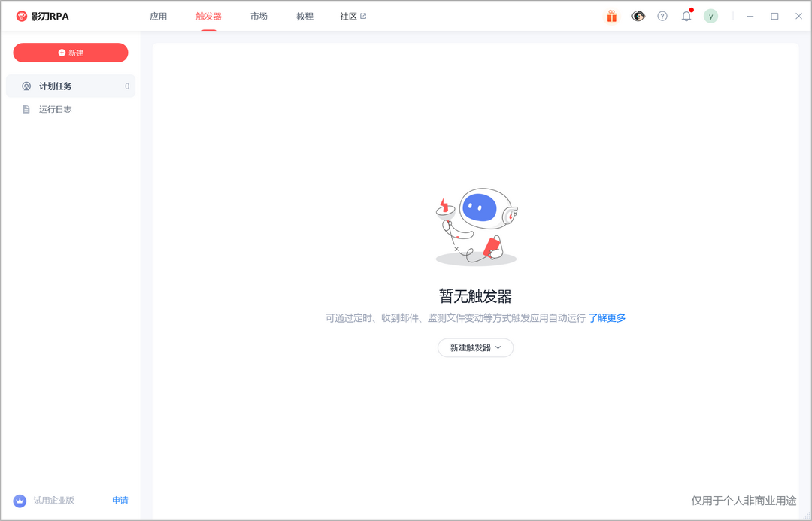The image size is (812, 521).
Task: Click the external link icon beside 社区
Action: pos(362,15)
